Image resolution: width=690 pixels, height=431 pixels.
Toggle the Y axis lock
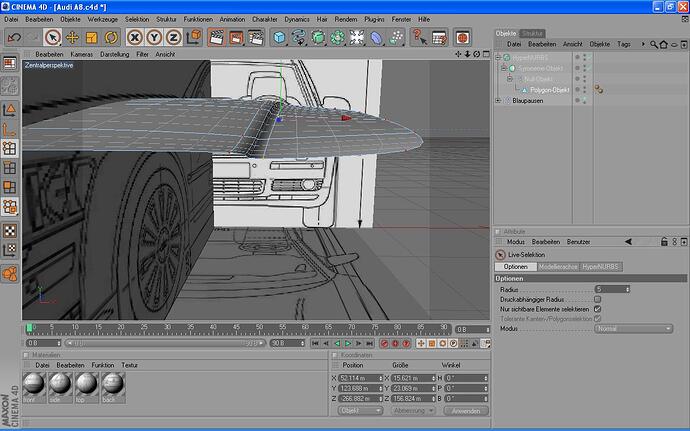click(x=154, y=38)
